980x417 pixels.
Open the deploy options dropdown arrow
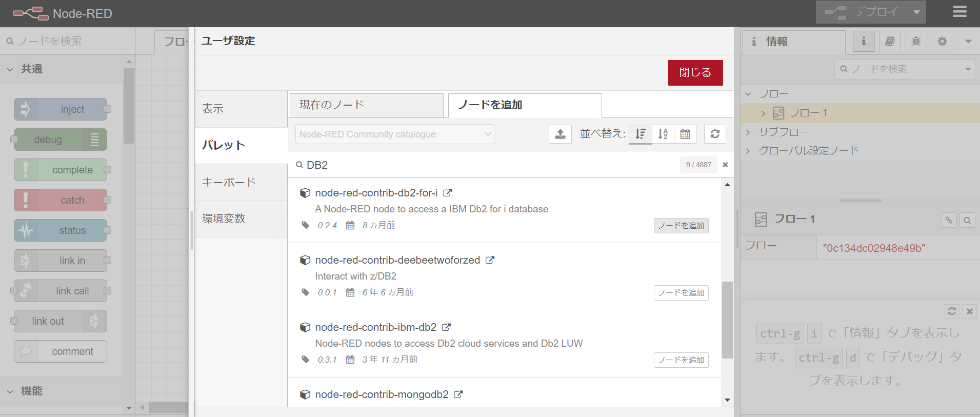tap(916, 12)
